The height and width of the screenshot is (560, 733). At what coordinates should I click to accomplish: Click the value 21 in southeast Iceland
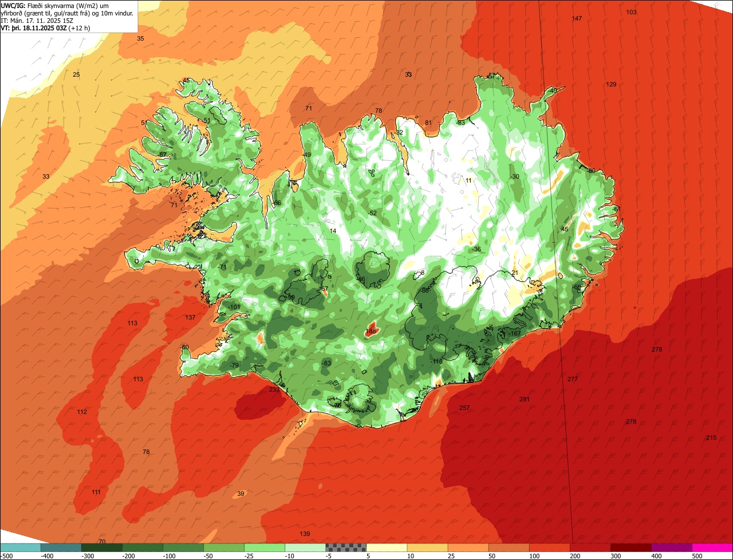pos(514,273)
